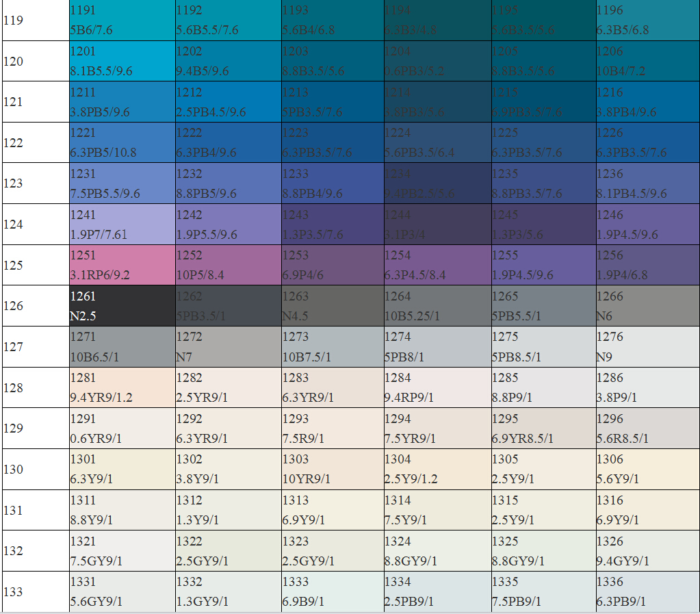Select swatch 1313 6.9Y9/1
Image resolution: width=700 pixels, height=614 pixels.
click(333, 511)
